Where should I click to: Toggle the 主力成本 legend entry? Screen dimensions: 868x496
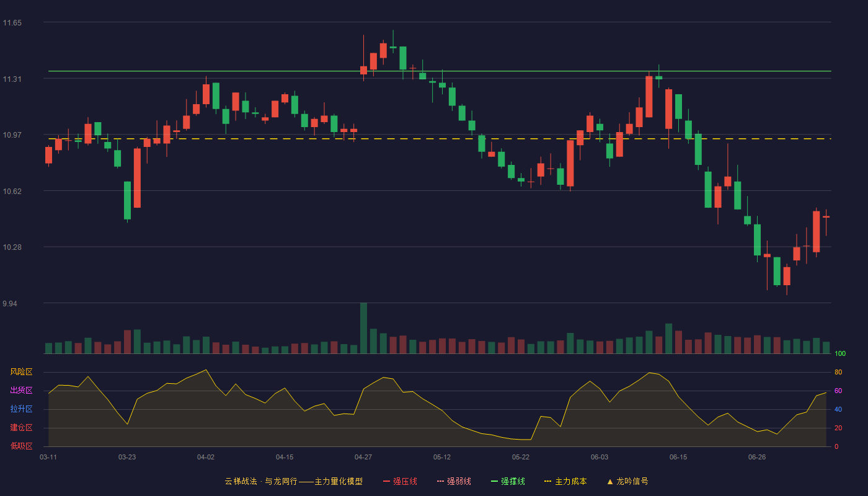[565, 481]
